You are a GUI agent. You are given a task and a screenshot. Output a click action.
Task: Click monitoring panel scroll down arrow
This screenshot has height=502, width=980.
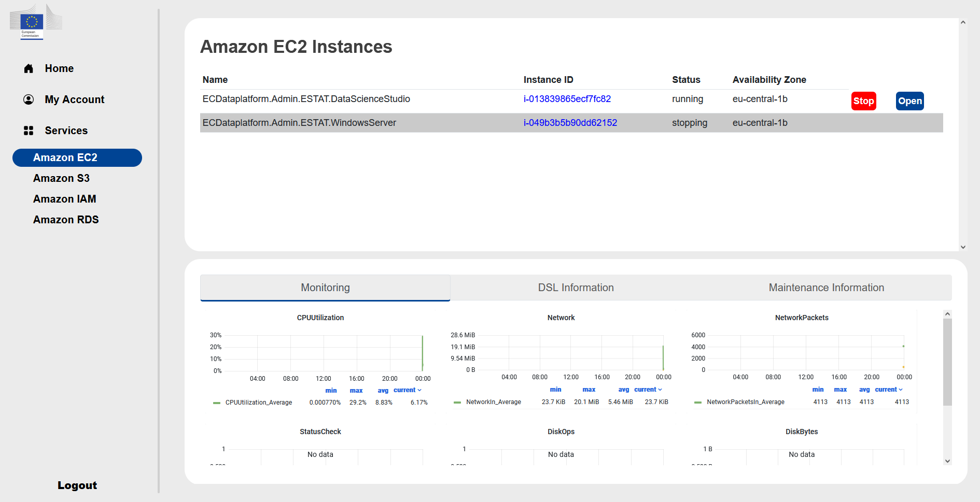947,461
